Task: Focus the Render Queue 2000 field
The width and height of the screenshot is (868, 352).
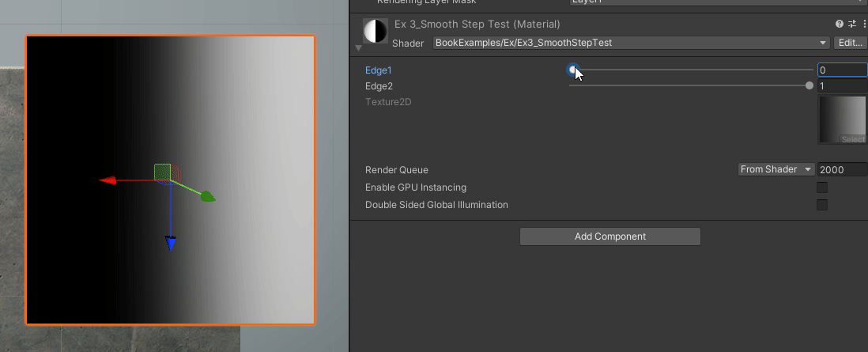Action: (842, 169)
